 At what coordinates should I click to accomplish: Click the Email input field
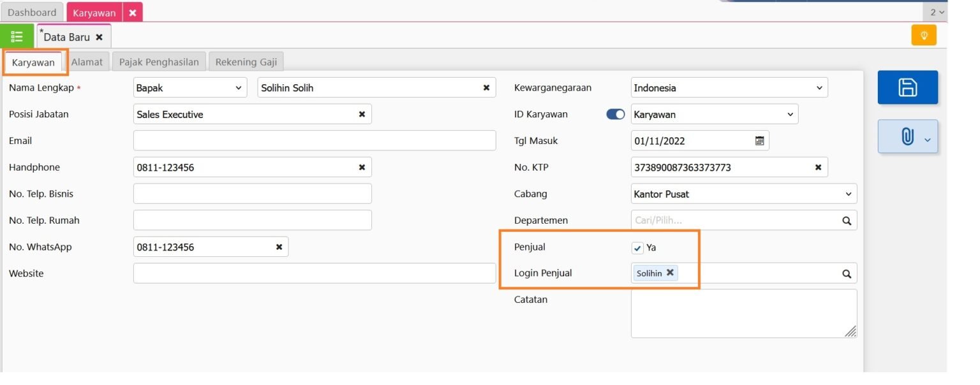click(314, 141)
